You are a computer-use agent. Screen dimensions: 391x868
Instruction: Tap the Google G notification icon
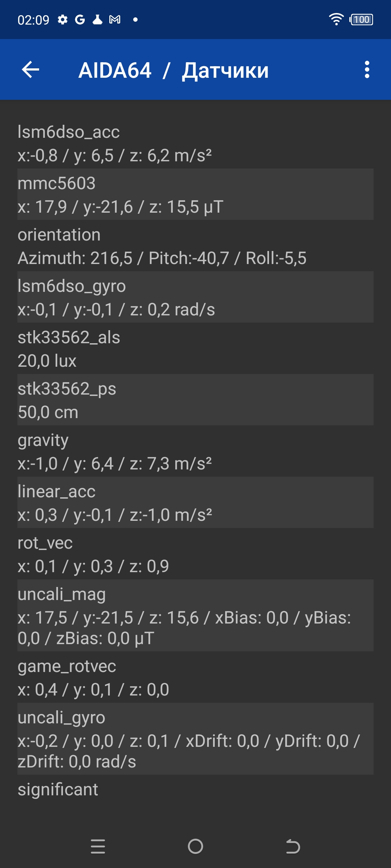click(80, 20)
